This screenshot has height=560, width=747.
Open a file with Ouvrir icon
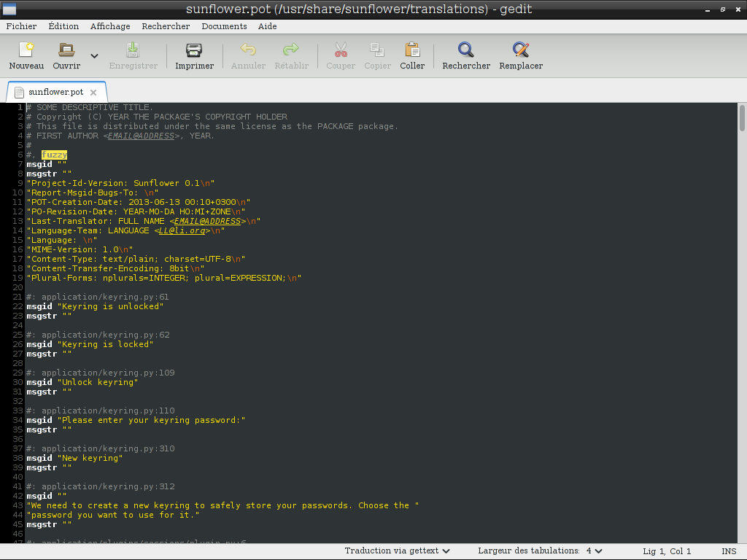(66, 50)
